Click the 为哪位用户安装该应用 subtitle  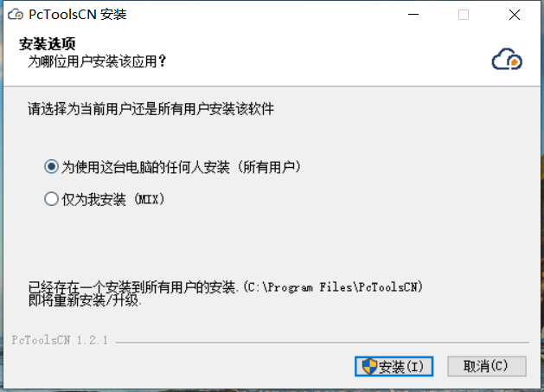coord(97,61)
